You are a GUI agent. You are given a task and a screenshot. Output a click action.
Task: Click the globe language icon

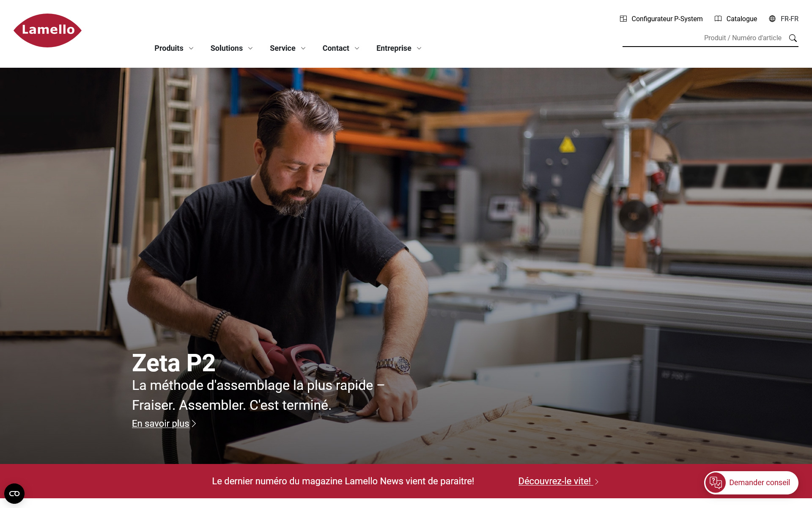coord(772,19)
